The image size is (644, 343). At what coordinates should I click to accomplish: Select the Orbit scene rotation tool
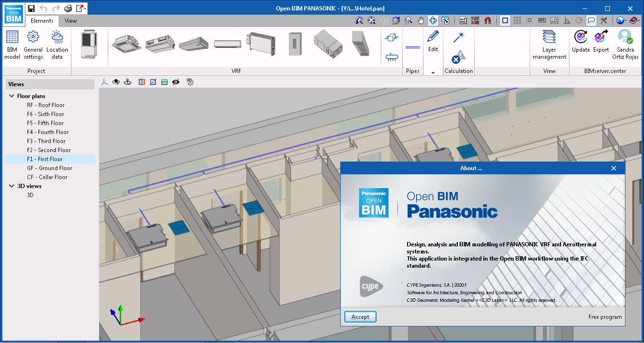coord(432,20)
